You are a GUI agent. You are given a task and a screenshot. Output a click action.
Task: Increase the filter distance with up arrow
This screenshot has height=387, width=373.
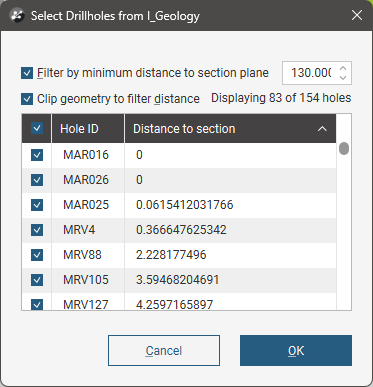[343, 68]
